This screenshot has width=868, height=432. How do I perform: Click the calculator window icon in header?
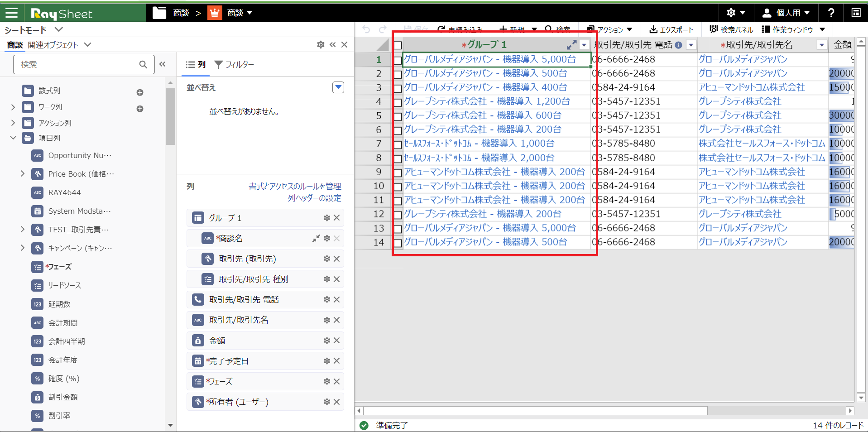point(856,13)
